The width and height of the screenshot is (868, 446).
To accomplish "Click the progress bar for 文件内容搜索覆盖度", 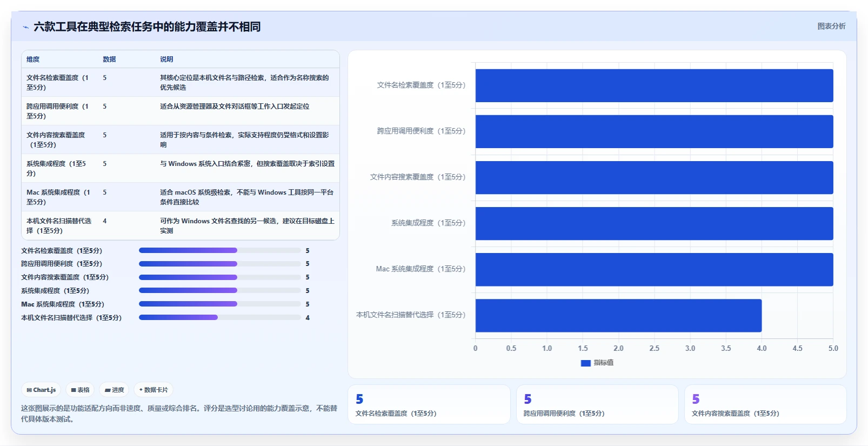I will [x=220, y=277].
